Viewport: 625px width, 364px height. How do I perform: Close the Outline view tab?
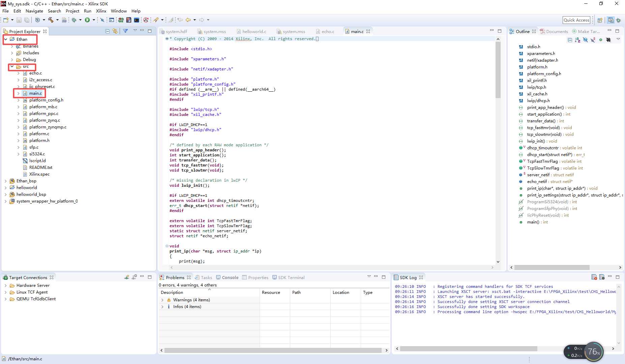tap(534, 31)
